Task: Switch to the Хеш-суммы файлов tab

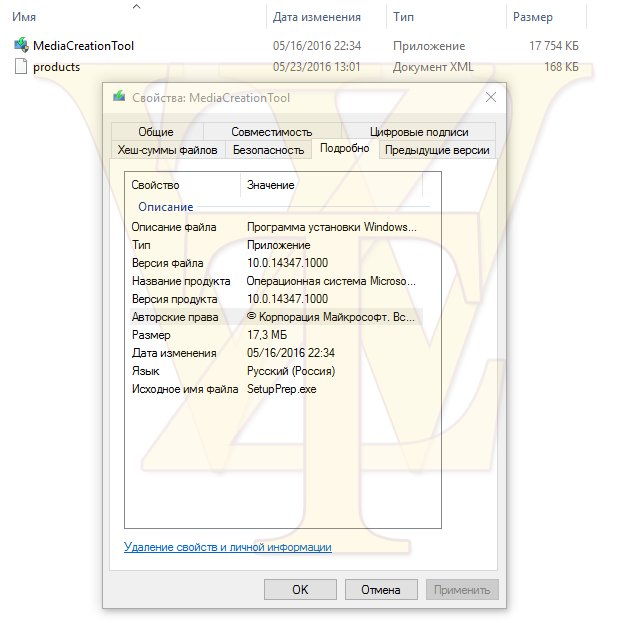Action: [167, 150]
